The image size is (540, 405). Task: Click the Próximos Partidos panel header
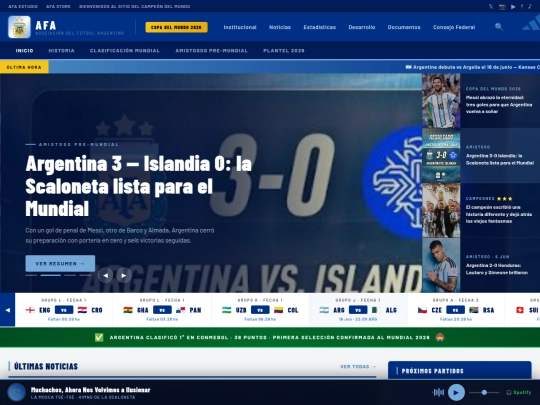pos(459,371)
